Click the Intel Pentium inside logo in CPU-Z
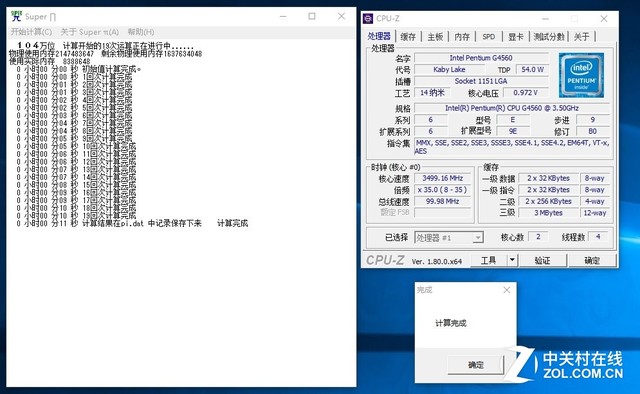 (581, 75)
